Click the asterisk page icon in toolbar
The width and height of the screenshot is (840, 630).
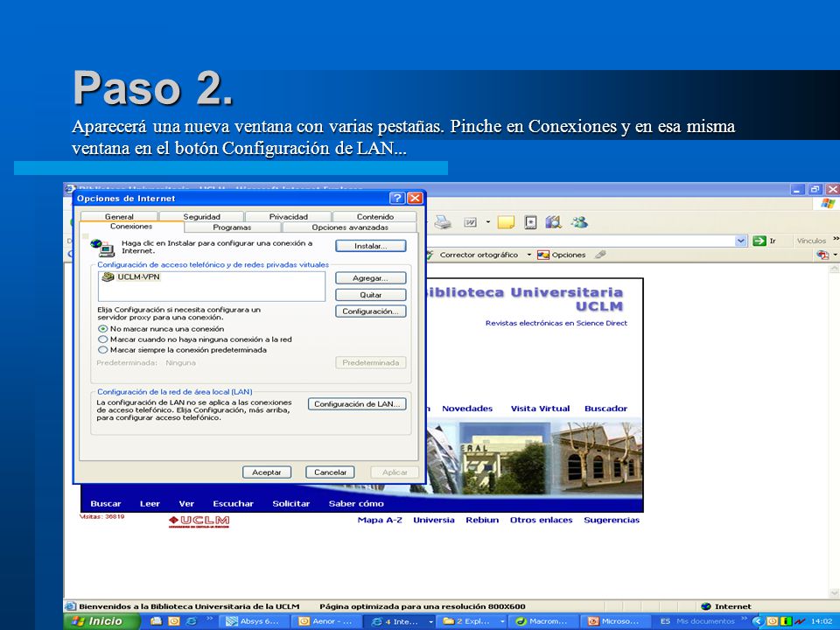(530, 222)
